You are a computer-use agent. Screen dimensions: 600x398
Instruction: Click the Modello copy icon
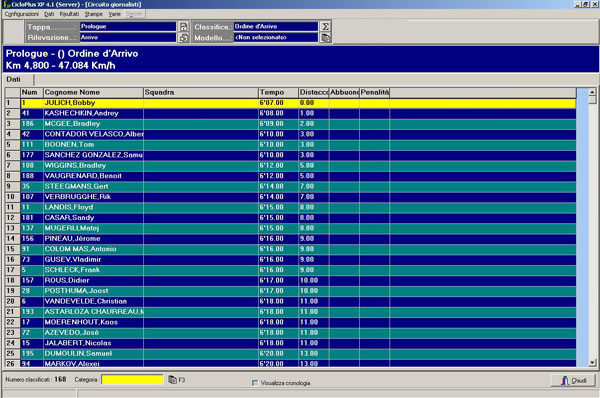[325, 38]
